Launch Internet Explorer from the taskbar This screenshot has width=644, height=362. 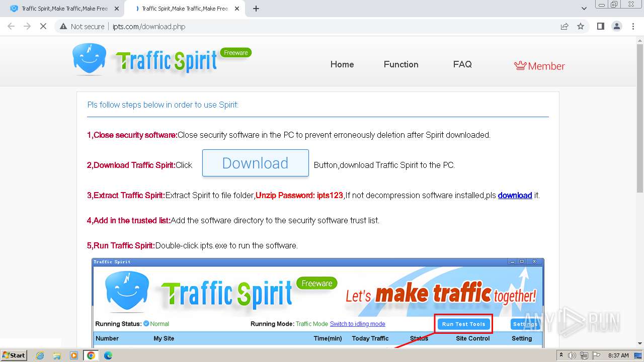(x=40, y=355)
